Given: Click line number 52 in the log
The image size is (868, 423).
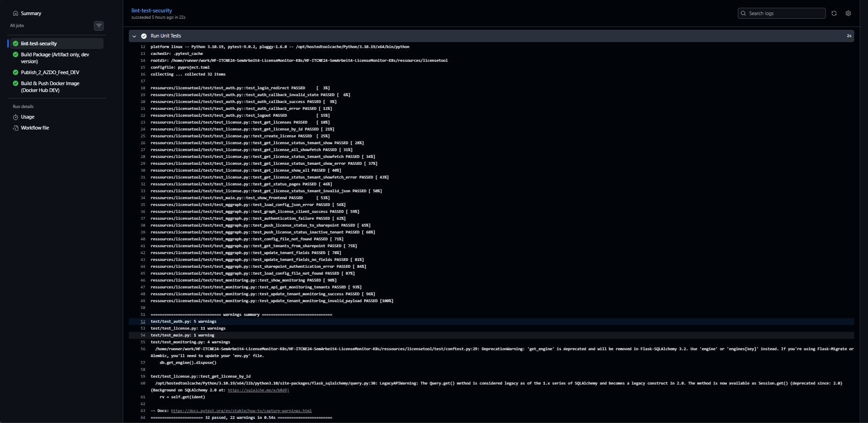Looking at the screenshot, I should [x=143, y=321].
